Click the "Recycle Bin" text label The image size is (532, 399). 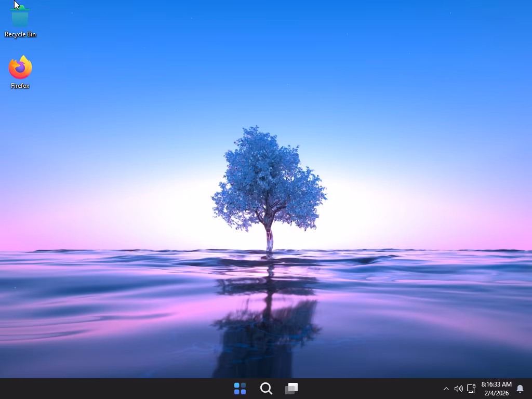click(x=20, y=34)
